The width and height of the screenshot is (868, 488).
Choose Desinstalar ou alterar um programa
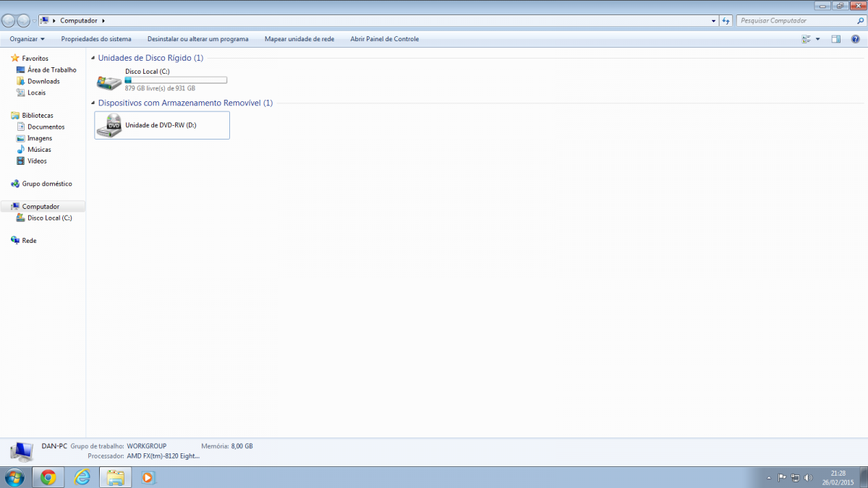(197, 39)
